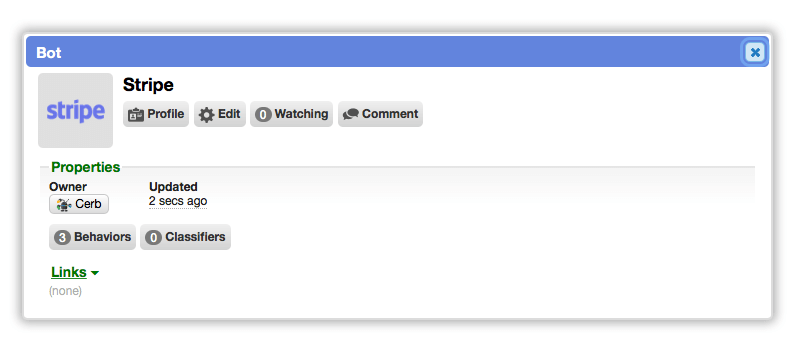Click the 0 count badge on Watching
The height and width of the screenshot is (361, 801).
tap(263, 114)
